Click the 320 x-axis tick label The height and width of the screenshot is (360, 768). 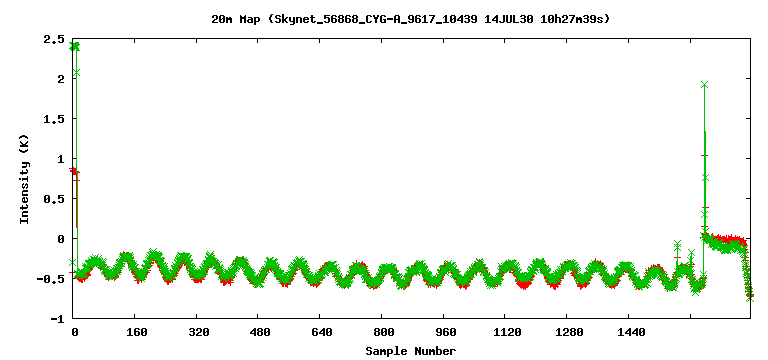pos(198,332)
